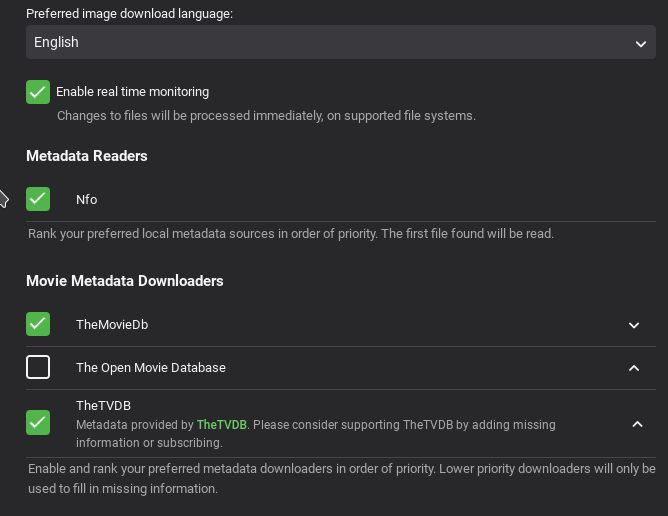This screenshot has width=668, height=516.
Task: Disable the TheMovieDb downloader checkbox
Action: pyautogui.click(x=38, y=324)
